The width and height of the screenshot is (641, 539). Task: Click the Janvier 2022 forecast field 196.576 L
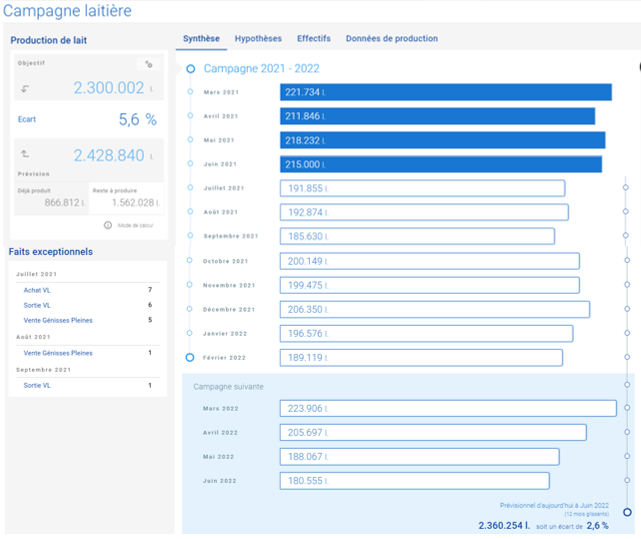(426, 334)
